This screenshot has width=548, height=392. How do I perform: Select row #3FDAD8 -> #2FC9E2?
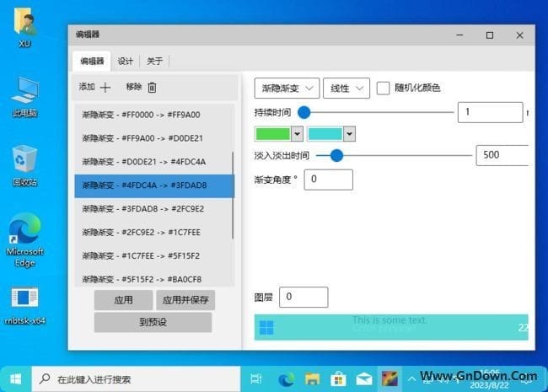pyautogui.click(x=154, y=209)
